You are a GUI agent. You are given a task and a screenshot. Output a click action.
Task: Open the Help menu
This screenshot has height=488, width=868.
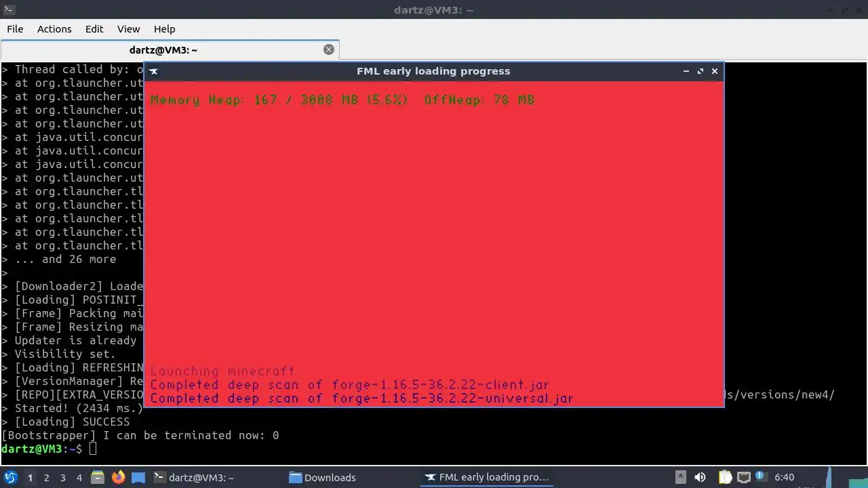point(164,29)
